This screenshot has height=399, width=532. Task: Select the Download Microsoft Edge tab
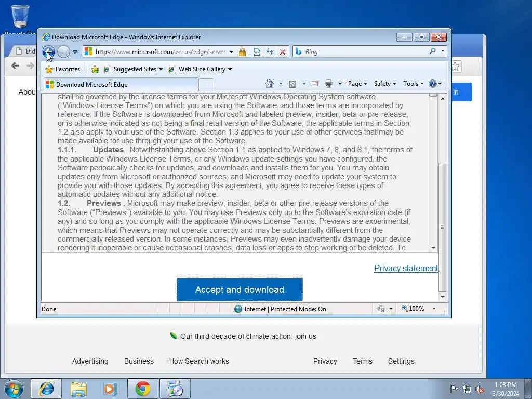[x=121, y=85]
